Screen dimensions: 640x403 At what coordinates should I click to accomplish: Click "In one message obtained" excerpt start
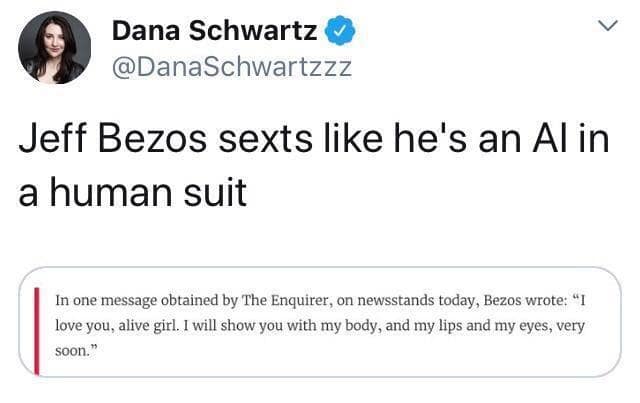[133, 299]
